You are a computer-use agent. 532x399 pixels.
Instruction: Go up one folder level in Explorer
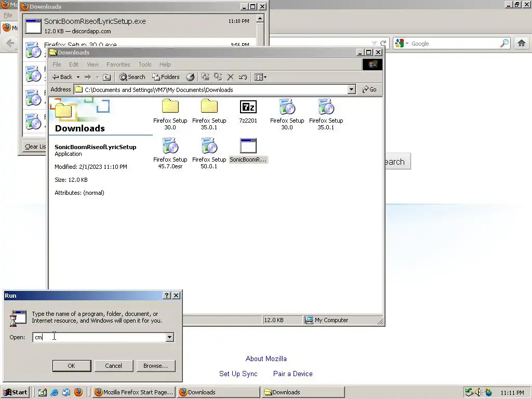pos(107,77)
